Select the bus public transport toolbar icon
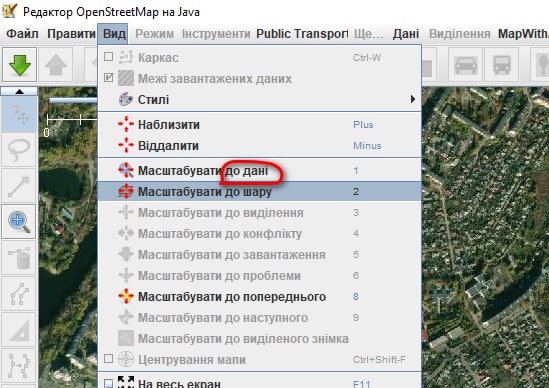The height and width of the screenshot is (388, 549). pyautogui.click(x=501, y=65)
